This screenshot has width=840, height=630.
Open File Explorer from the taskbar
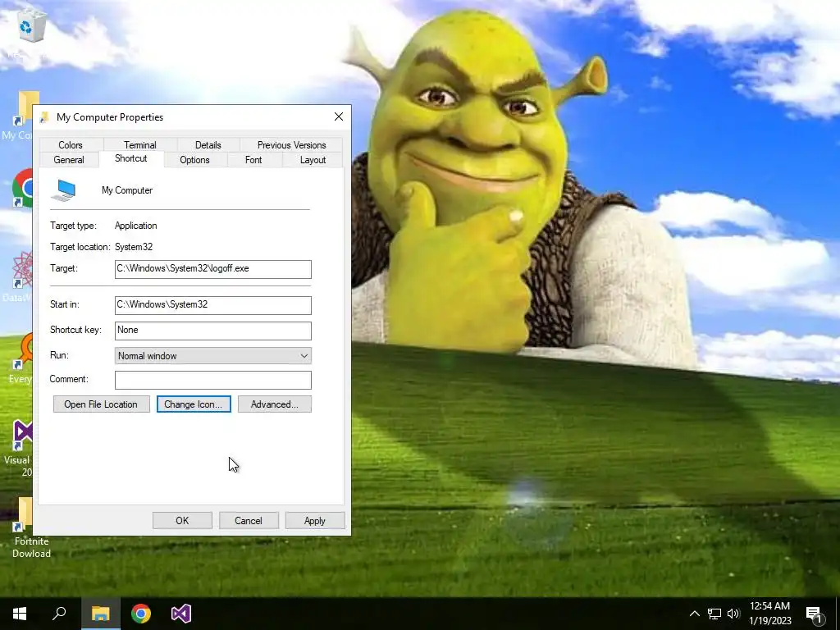[100, 614]
